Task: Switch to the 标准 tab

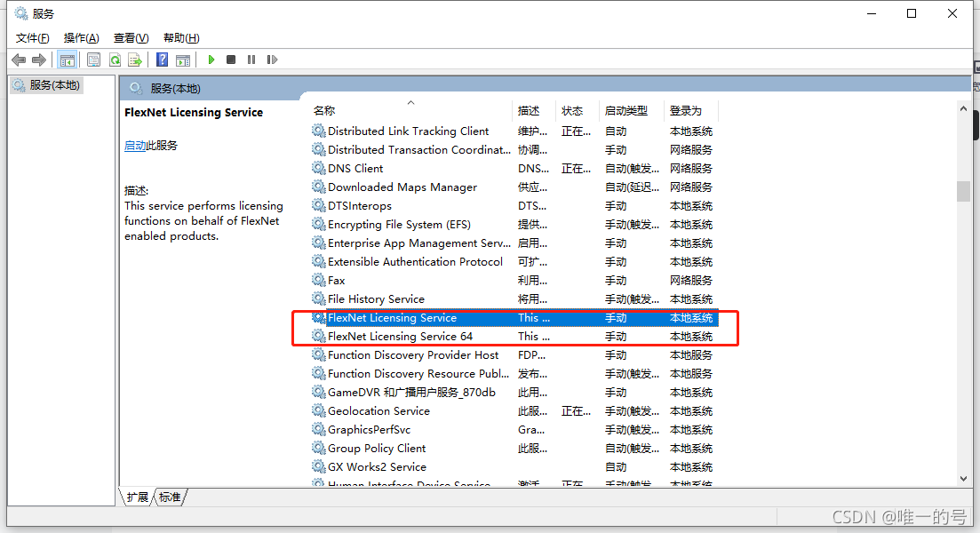Action: (x=170, y=497)
